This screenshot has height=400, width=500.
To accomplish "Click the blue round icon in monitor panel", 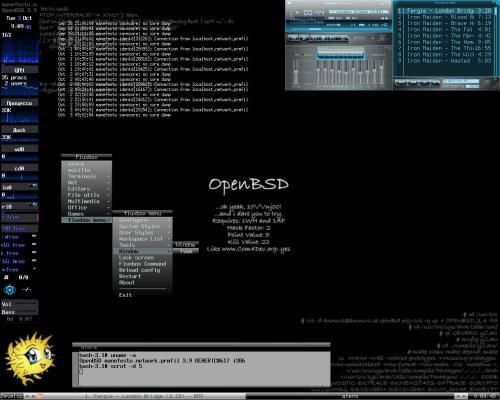I will (10, 290).
